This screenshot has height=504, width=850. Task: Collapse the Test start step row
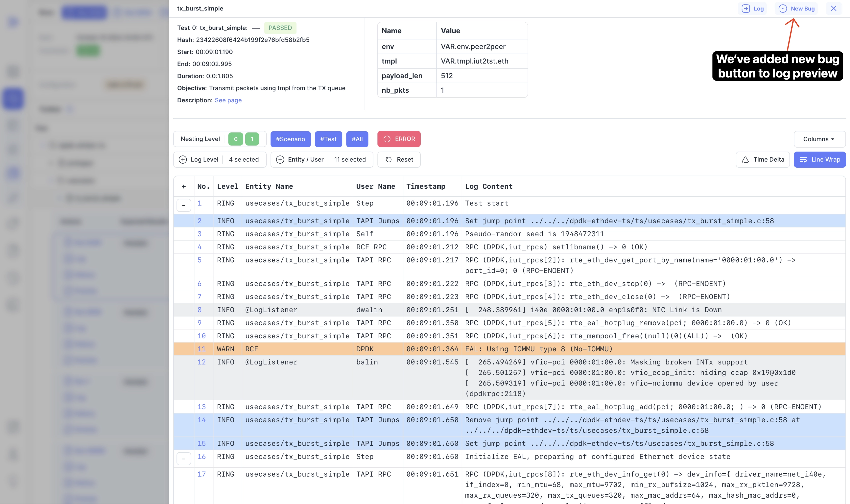184,205
